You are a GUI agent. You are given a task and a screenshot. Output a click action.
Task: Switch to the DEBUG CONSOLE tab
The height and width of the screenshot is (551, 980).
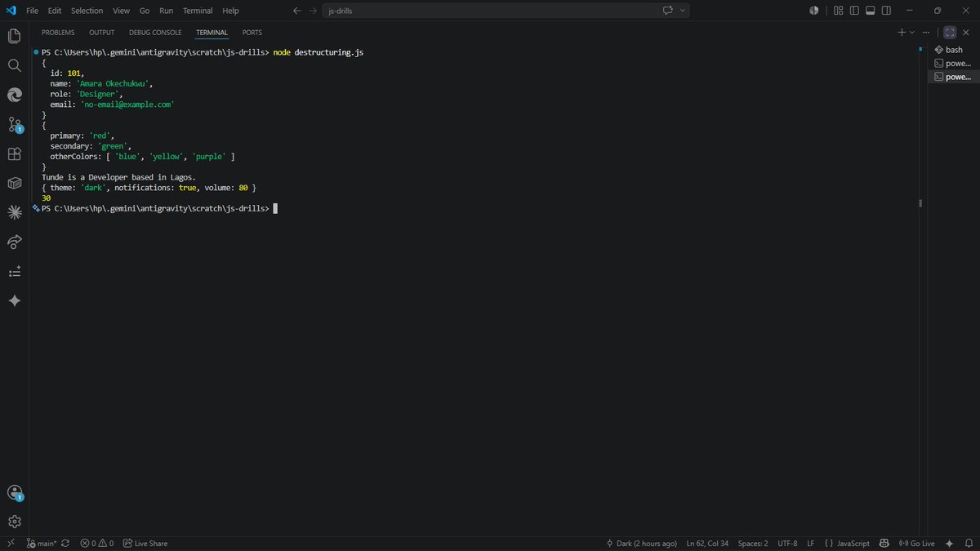pyautogui.click(x=155, y=33)
